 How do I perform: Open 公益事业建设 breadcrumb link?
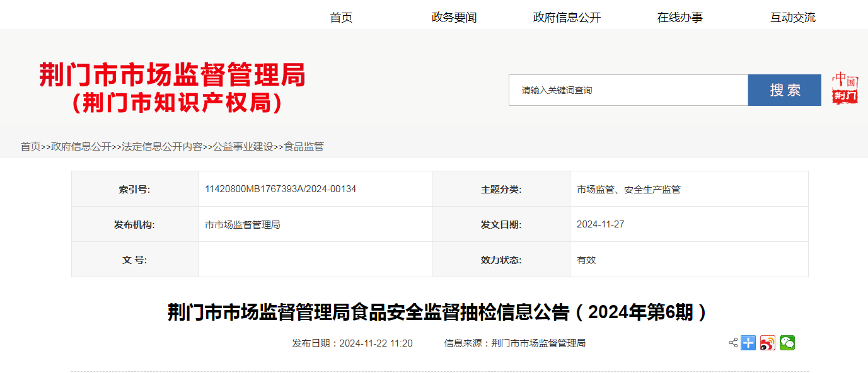tap(243, 146)
